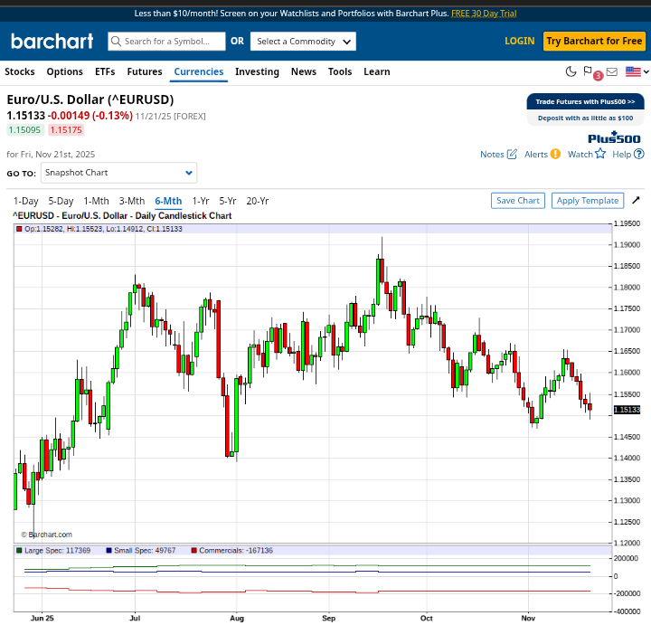Click the Alerts link text
The width and height of the screenshot is (651, 644).
536,154
